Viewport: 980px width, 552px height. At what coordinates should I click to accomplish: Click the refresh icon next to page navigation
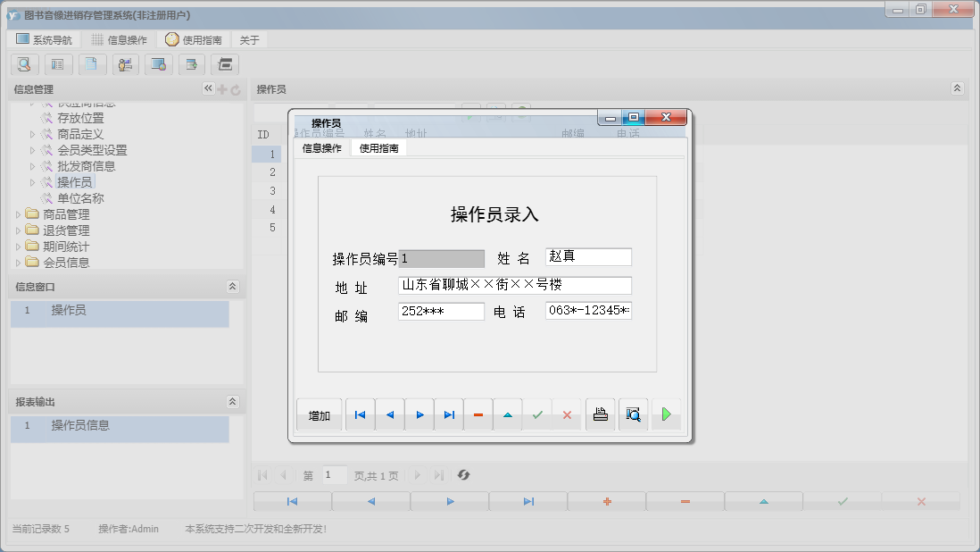[x=463, y=475]
